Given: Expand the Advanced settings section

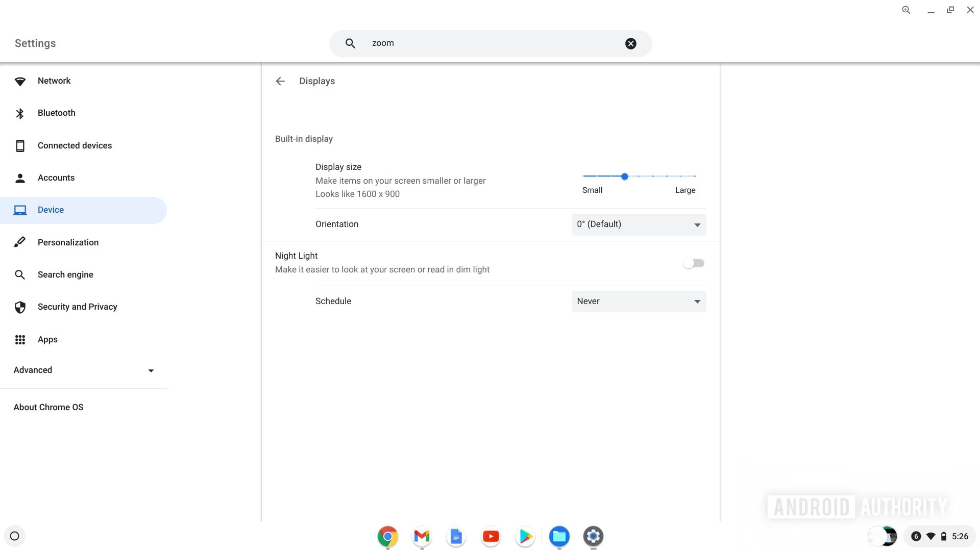Looking at the screenshot, I should (84, 370).
